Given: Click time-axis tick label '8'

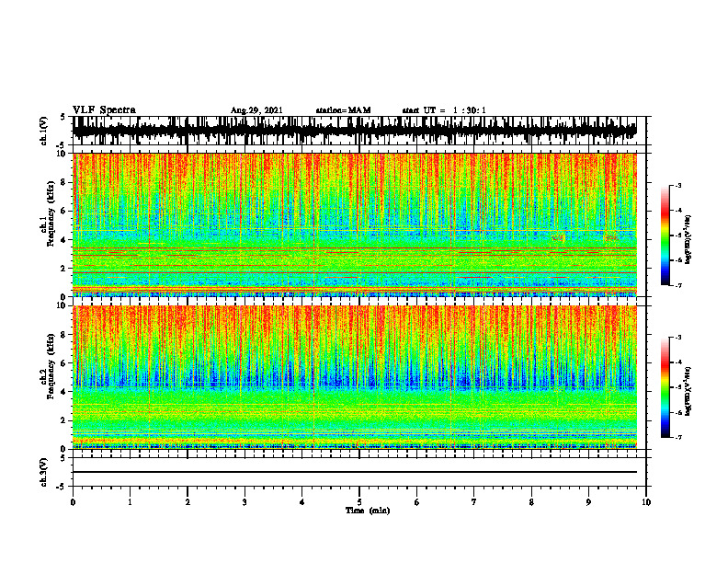Looking at the screenshot, I should (531, 502).
